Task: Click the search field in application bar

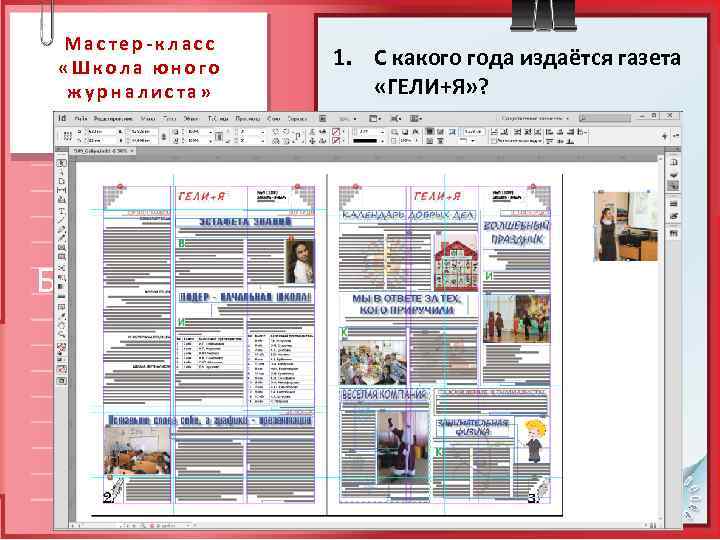Action: [x=604, y=118]
